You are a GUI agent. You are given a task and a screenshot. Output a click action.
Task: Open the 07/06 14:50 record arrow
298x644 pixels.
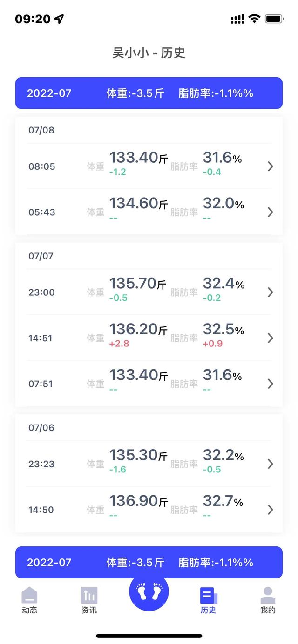[270, 510]
